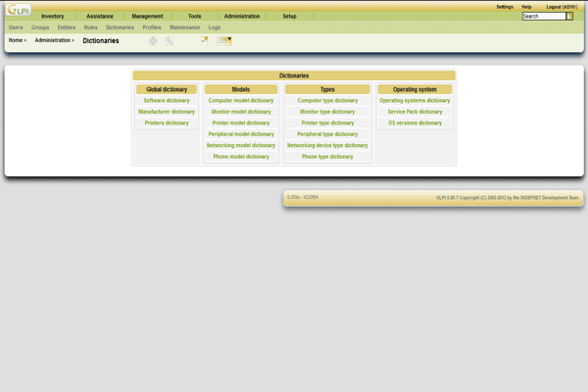Go to the Entities submenu tab
588x392 pixels.
(x=67, y=27)
